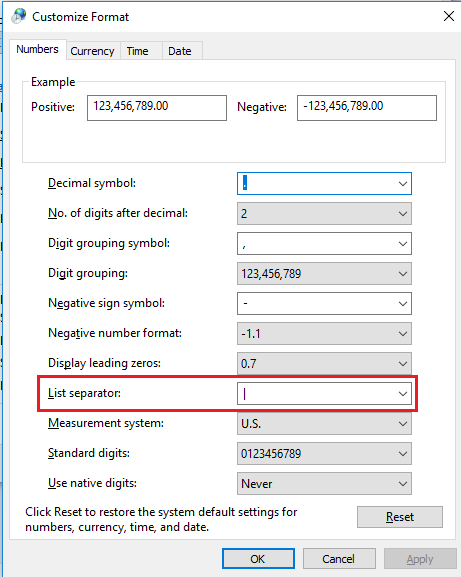Click the 'Negative number format:' label
Image resolution: width=461 pixels, height=577 pixels.
pos(115,333)
